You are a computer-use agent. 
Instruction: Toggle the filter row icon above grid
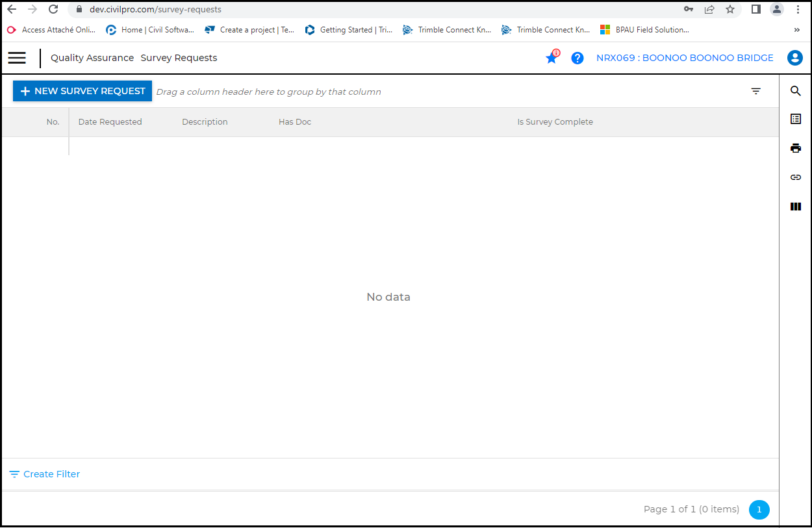click(755, 92)
